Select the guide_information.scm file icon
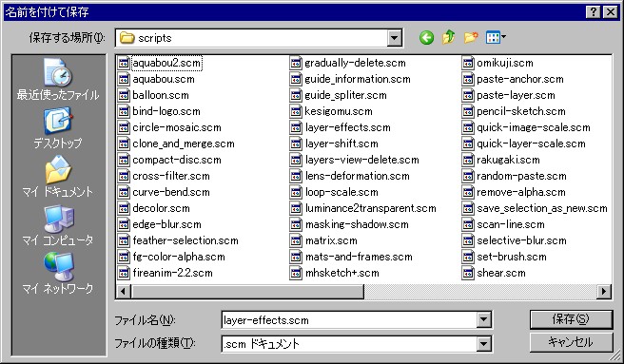Image resolution: width=624 pixels, height=364 pixels. 296,79
